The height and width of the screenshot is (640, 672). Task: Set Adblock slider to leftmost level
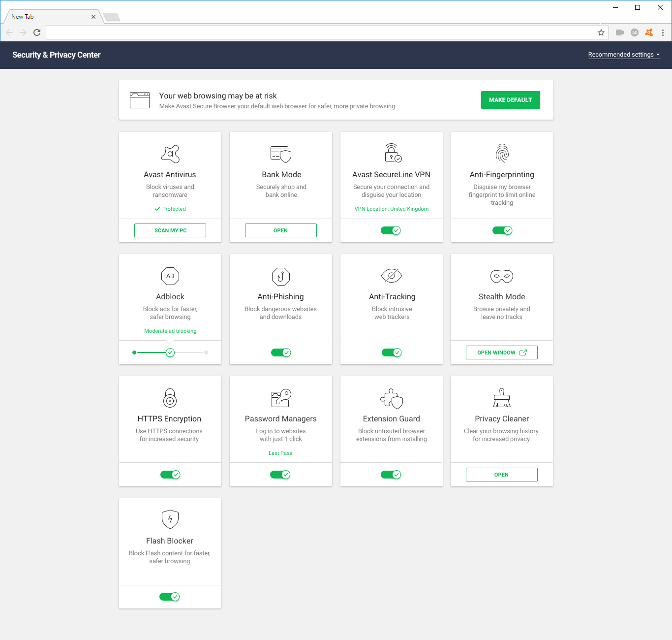tap(134, 352)
